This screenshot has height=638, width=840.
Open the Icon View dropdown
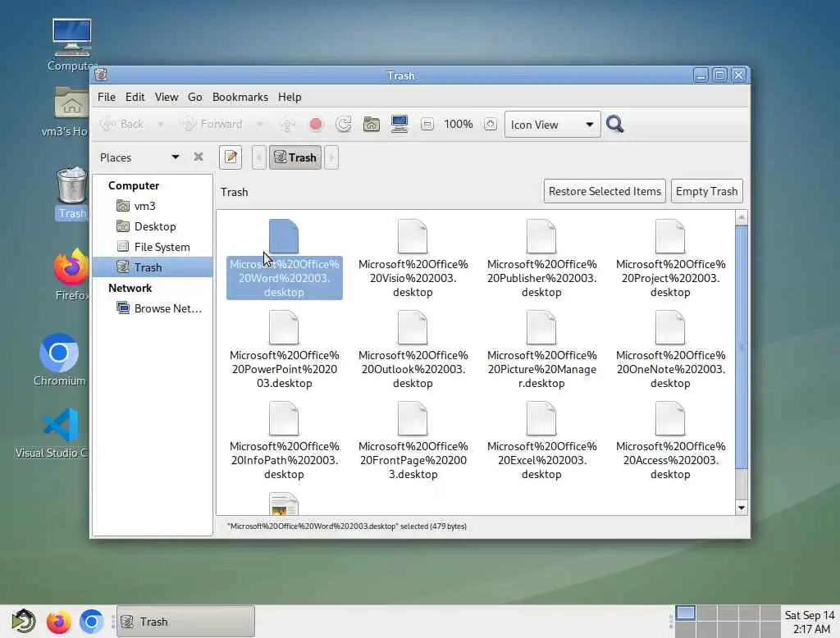(552, 125)
